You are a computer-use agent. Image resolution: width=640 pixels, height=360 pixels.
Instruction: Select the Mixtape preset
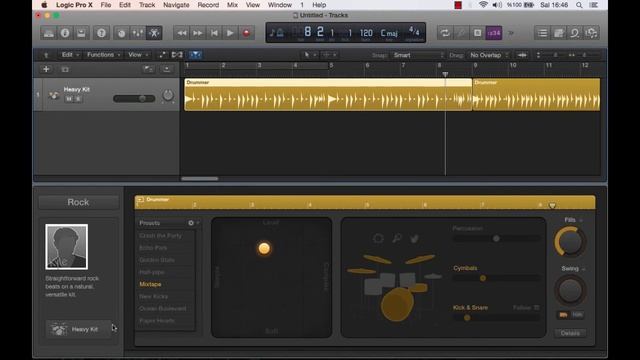click(150, 284)
